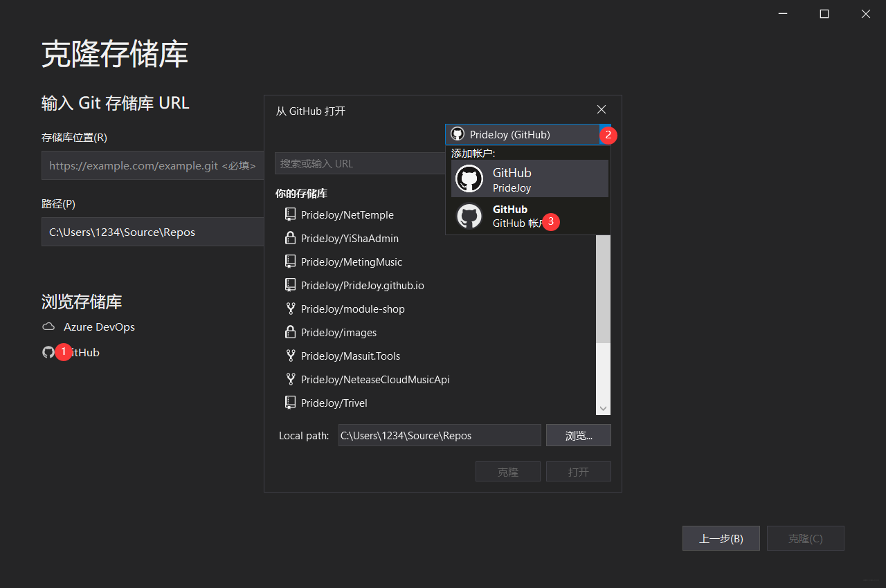Screen dimensions: 886x588
Task: Click the 路径(P) input field
Action: (152, 232)
